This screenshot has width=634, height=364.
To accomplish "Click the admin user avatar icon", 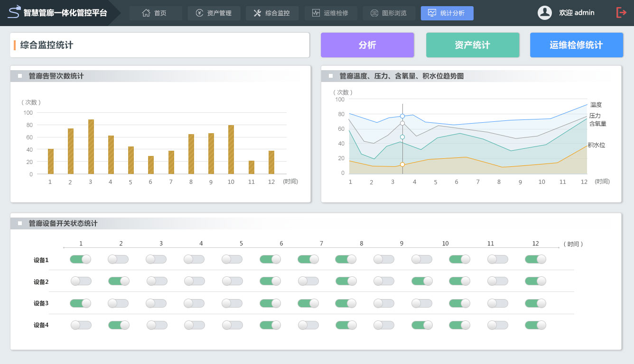I will pyautogui.click(x=544, y=13).
